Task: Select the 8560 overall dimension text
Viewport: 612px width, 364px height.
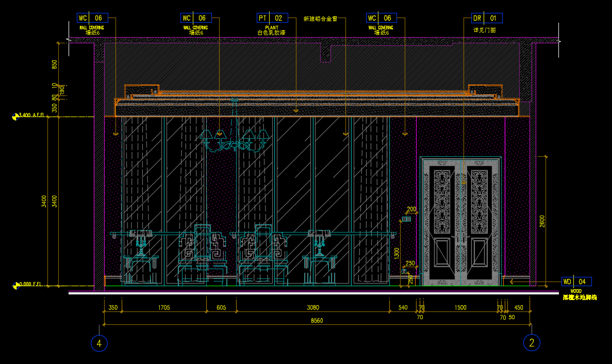Action: pyautogui.click(x=317, y=320)
